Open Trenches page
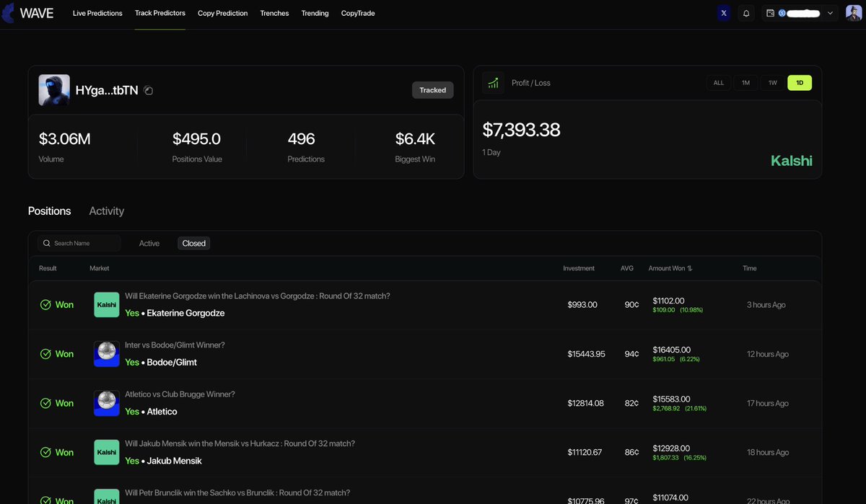866x504 pixels. [274, 13]
